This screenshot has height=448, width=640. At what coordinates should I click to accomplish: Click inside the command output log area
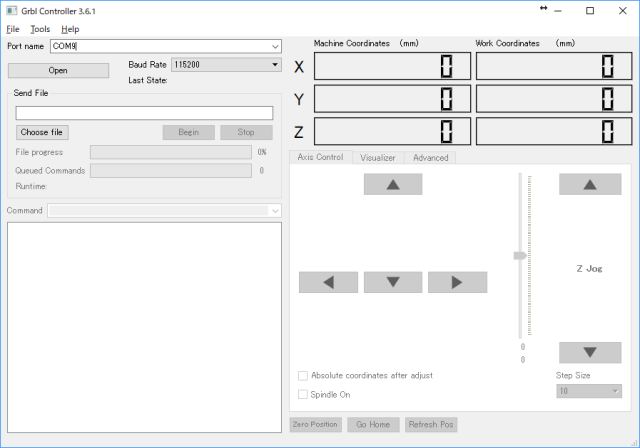[144, 327]
